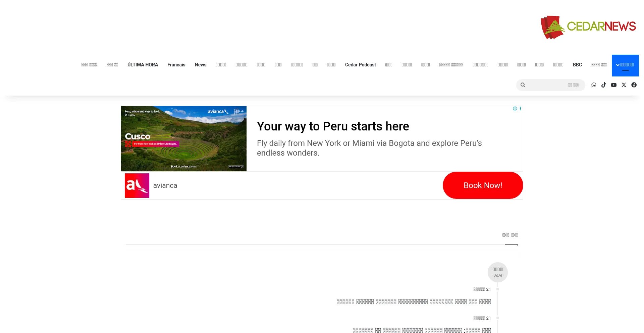Open the WhatsApp social icon
The image size is (644, 333).
click(x=594, y=85)
